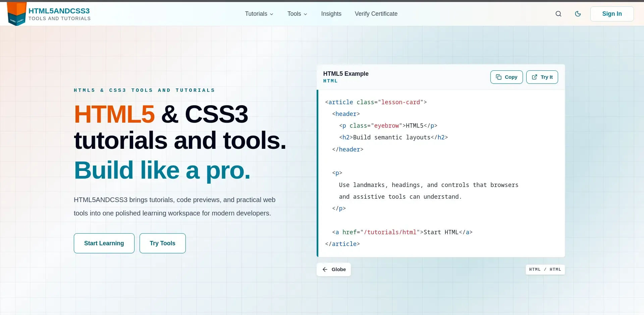Expand the Tools menu chevron

coord(305,14)
